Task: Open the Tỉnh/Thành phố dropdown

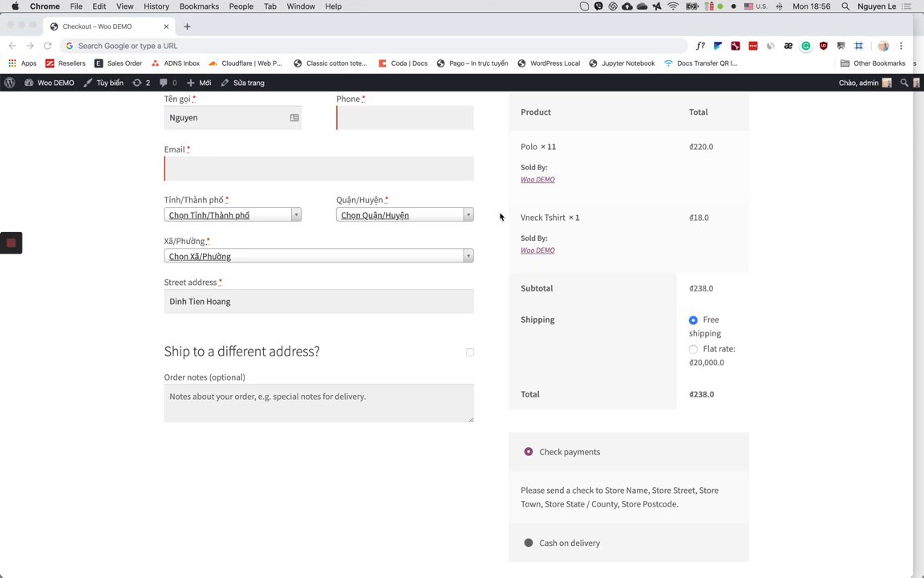Action: pos(233,214)
